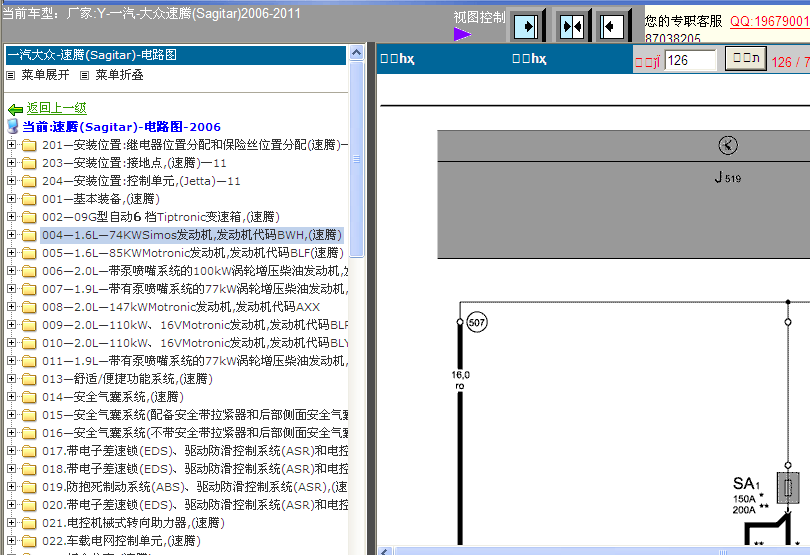Click folder icon for 203—安装位置 接地点

[x=29, y=163]
